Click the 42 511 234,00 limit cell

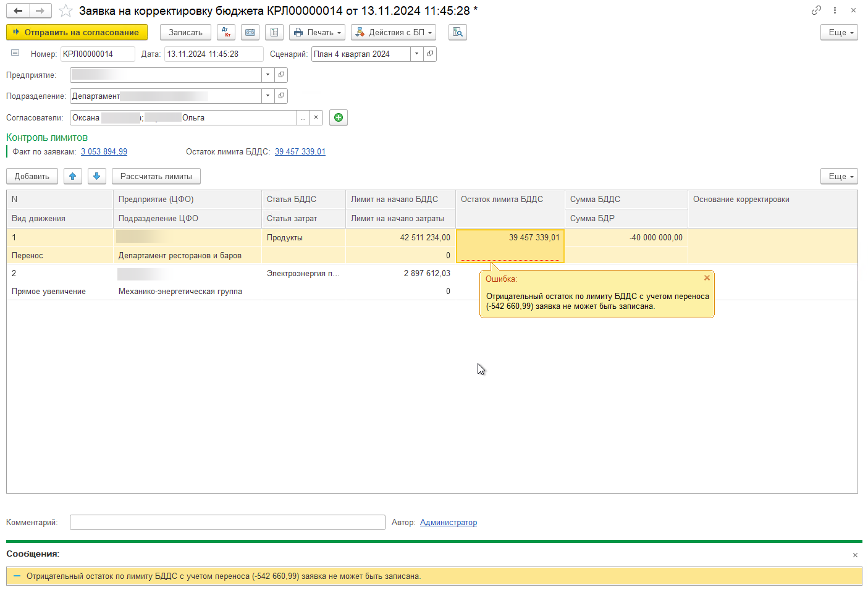[x=400, y=237]
